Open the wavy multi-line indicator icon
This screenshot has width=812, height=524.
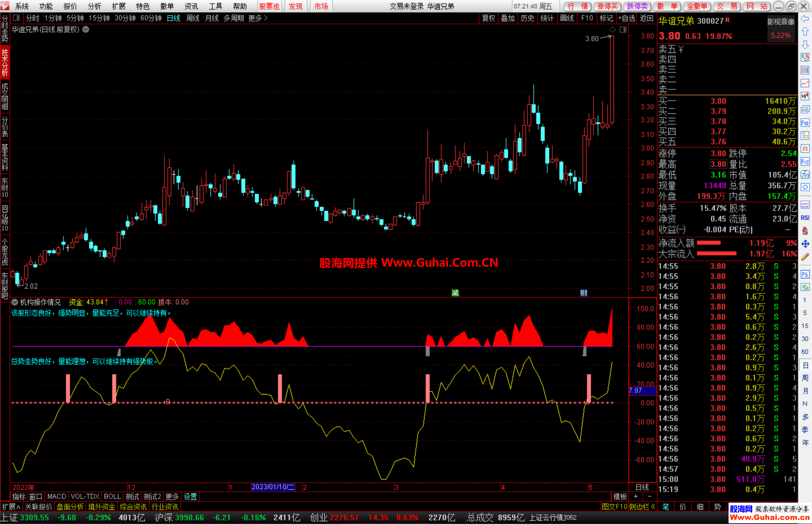805,205
